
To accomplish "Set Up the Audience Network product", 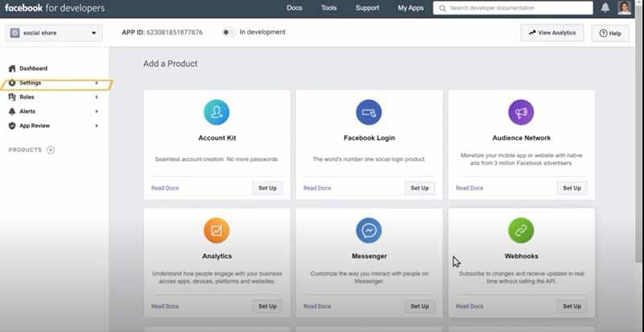I will point(572,189).
